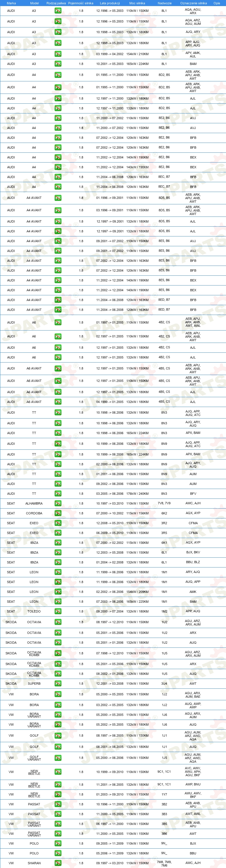
Task: Click fuel icon in Seat Exeo 3R2 row
Action: pos(58,523)
